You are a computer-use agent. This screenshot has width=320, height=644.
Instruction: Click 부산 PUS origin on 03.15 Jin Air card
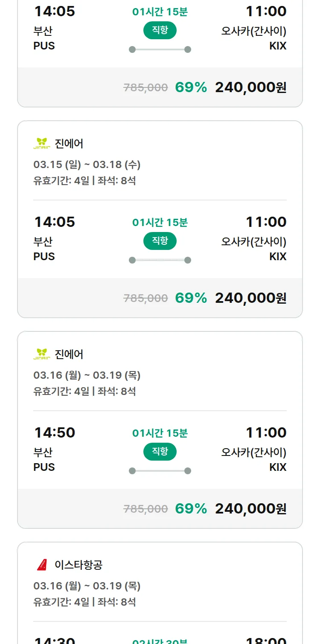44,249
